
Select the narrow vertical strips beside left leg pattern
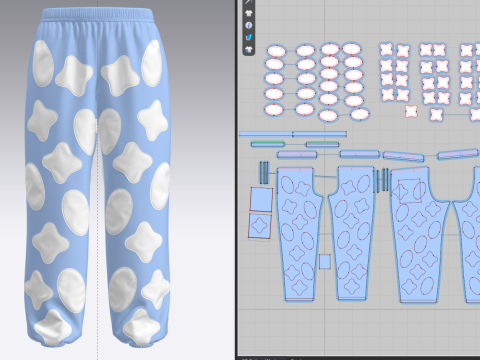click(x=264, y=172)
